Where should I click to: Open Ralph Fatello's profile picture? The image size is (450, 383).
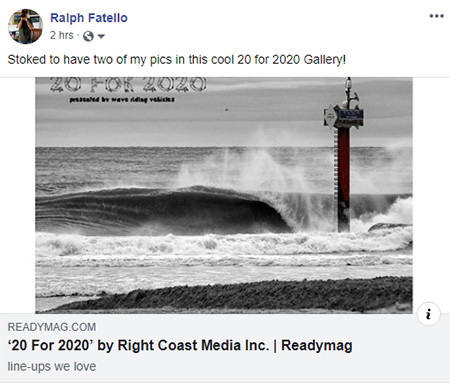[x=25, y=26]
